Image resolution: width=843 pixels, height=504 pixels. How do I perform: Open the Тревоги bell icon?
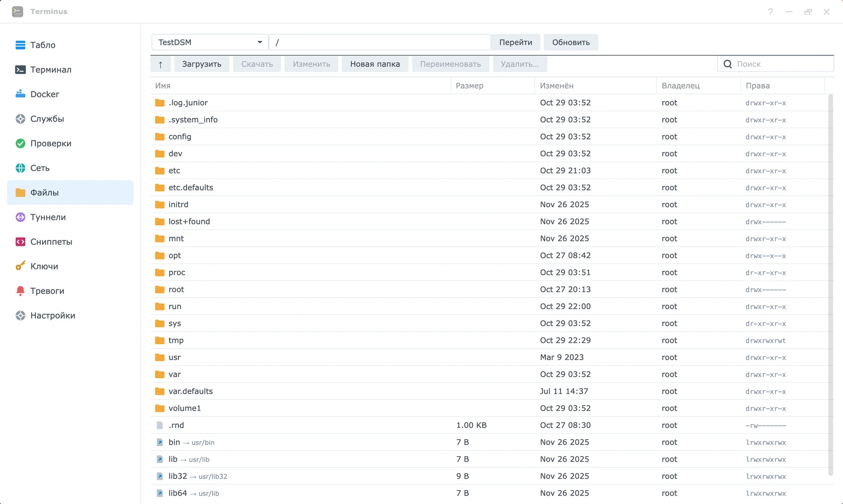tap(20, 291)
